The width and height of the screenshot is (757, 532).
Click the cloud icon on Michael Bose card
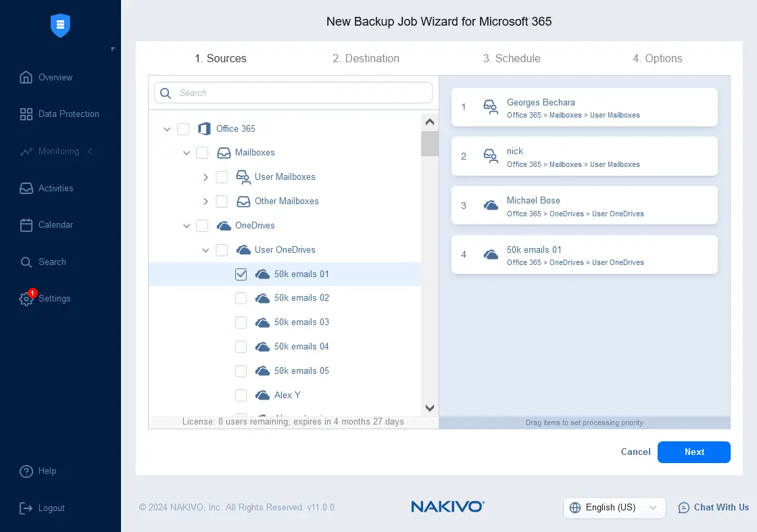491,205
